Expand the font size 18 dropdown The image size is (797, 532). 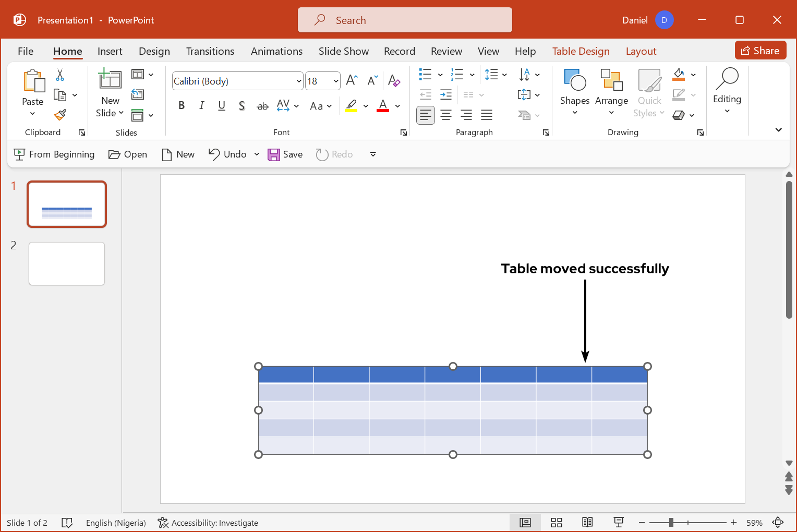point(336,81)
